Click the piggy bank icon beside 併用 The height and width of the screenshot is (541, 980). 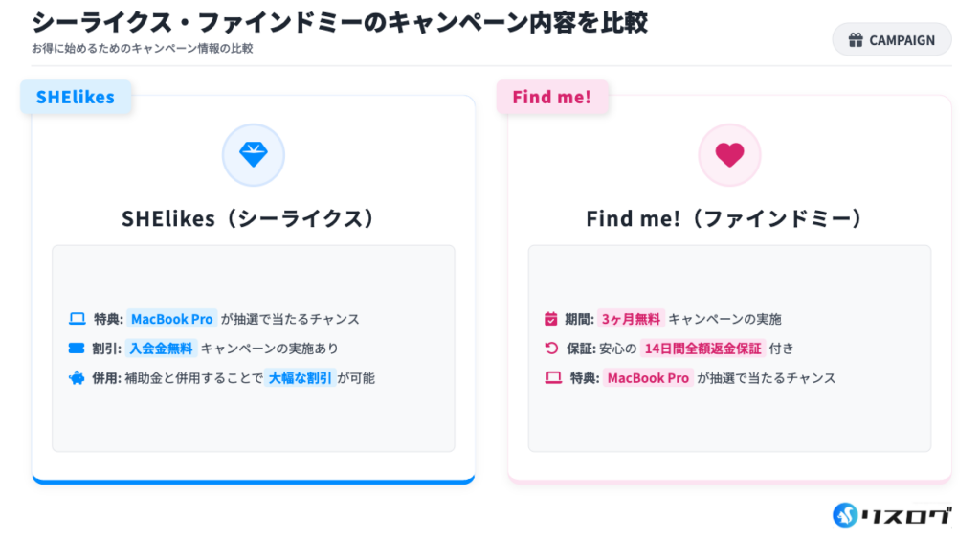coord(77,378)
